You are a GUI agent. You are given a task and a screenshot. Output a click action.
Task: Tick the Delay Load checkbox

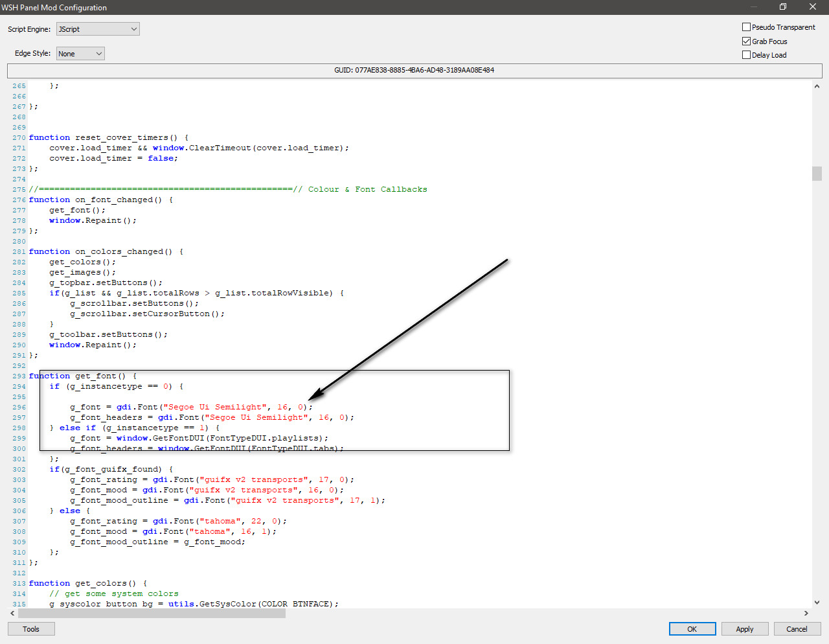coord(746,55)
